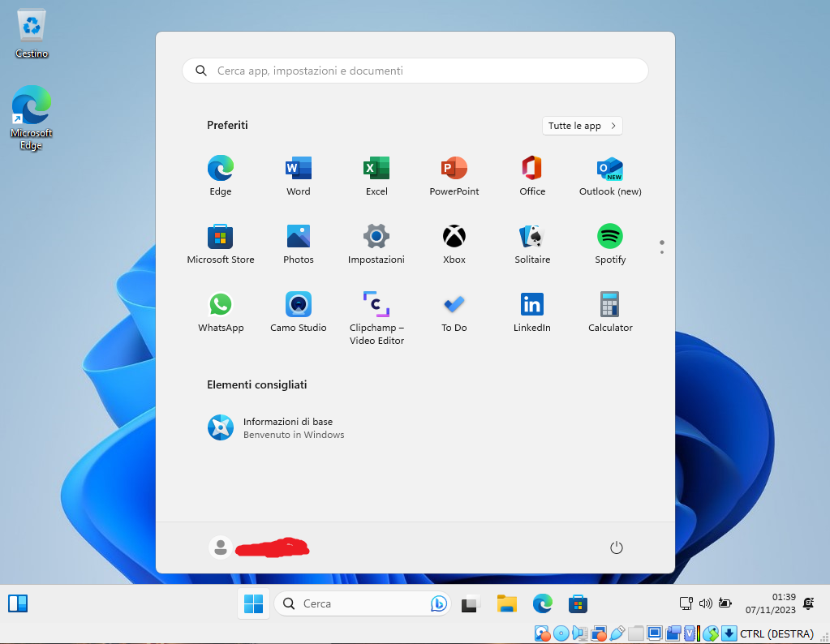Launch the Xbox app
Viewport: 830px width, 644px height.
coord(454,244)
